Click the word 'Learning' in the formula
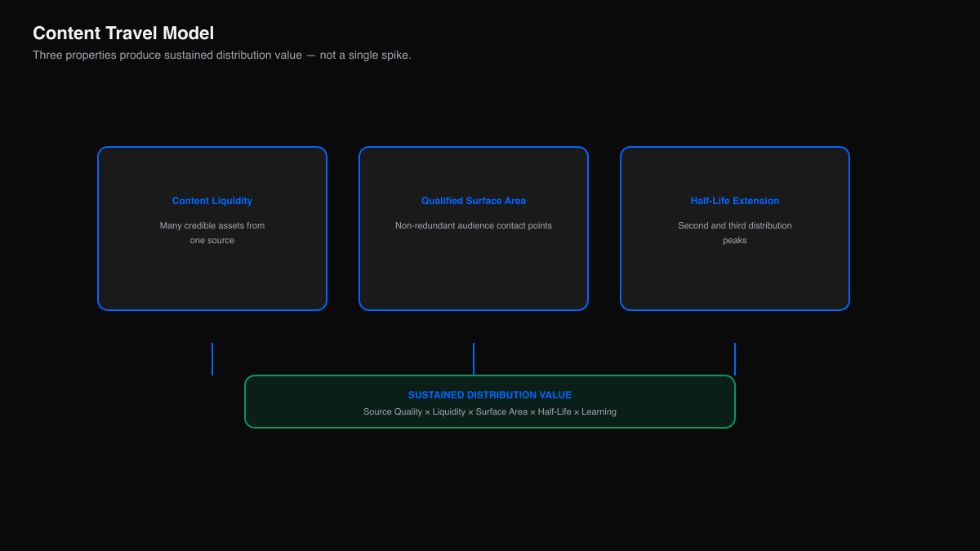The image size is (980, 551). (599, 412)
